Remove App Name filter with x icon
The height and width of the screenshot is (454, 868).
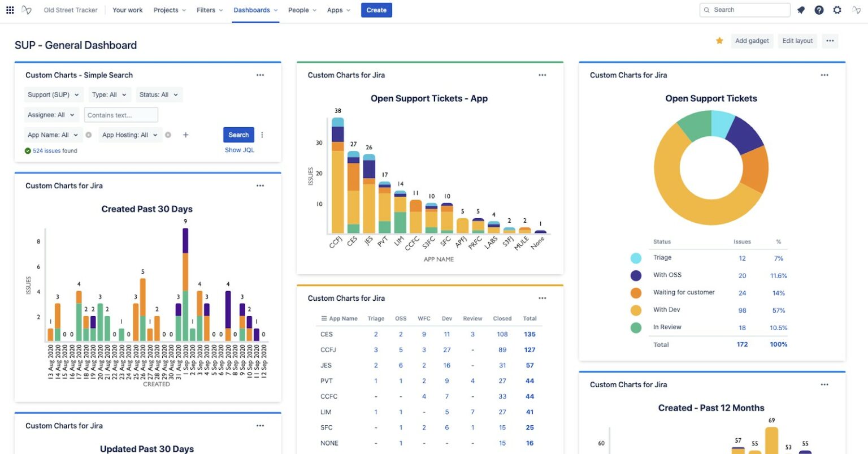pyautogui.click(x=89, y=135)
